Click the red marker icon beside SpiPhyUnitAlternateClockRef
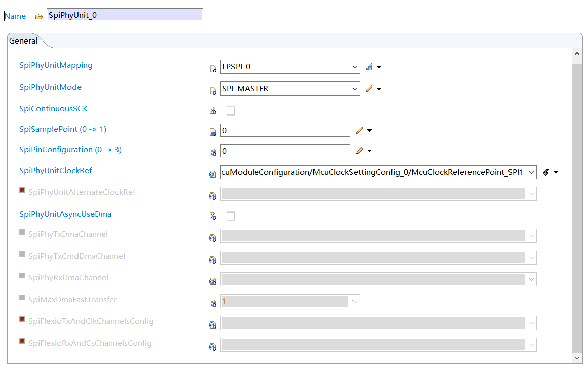Image resolution: width=588 pixels, height=369 pixels. 22,191
